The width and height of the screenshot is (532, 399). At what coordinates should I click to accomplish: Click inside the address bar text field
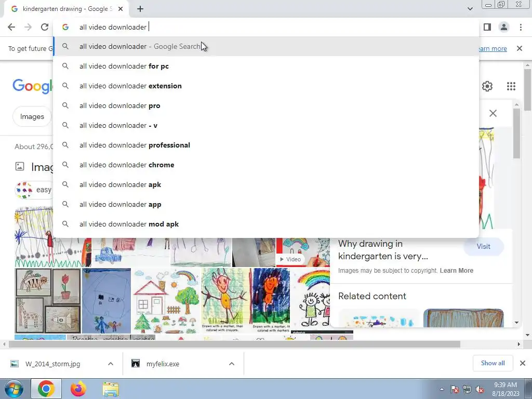point(266,27)
